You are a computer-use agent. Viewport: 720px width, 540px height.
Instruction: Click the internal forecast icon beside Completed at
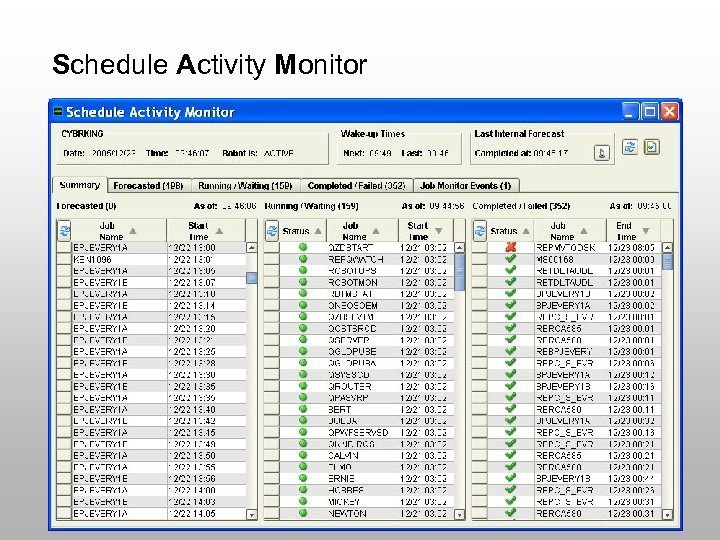[602, 152]
